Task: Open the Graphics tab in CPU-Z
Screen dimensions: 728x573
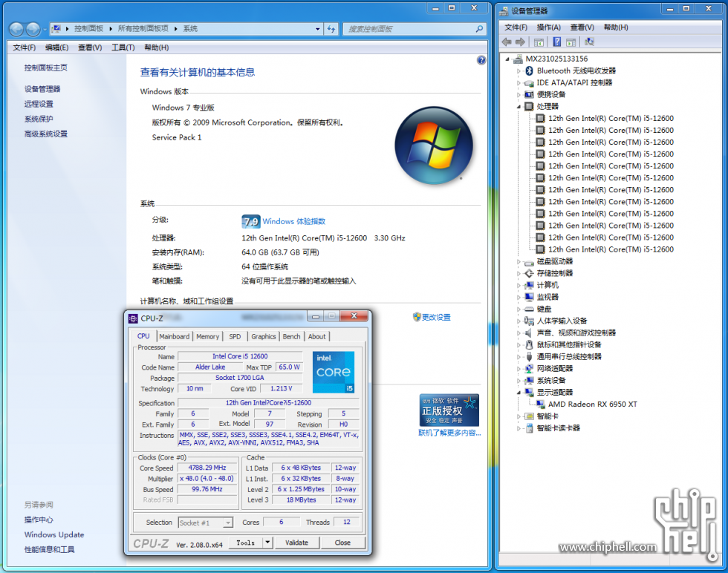Action: [264, 336]
